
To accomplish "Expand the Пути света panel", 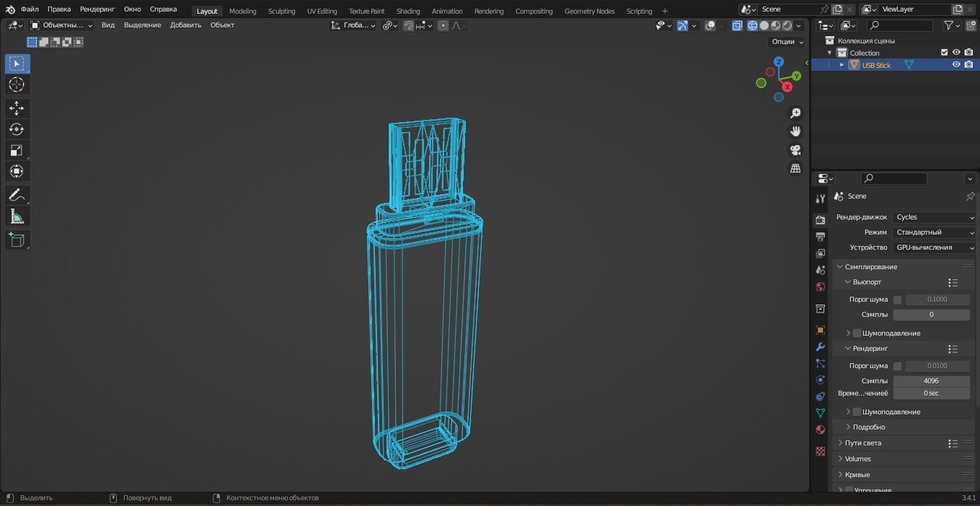I will [x=862, y=443].
